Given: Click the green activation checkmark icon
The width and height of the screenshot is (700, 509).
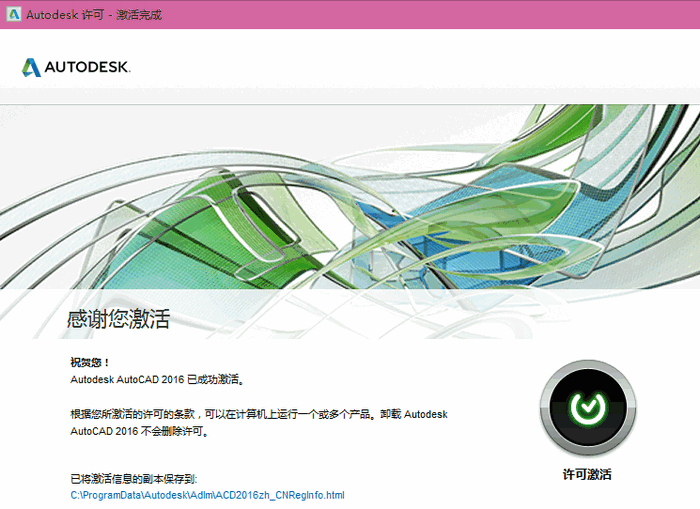Looking at the screenshot, I should [x=588, y=408].
